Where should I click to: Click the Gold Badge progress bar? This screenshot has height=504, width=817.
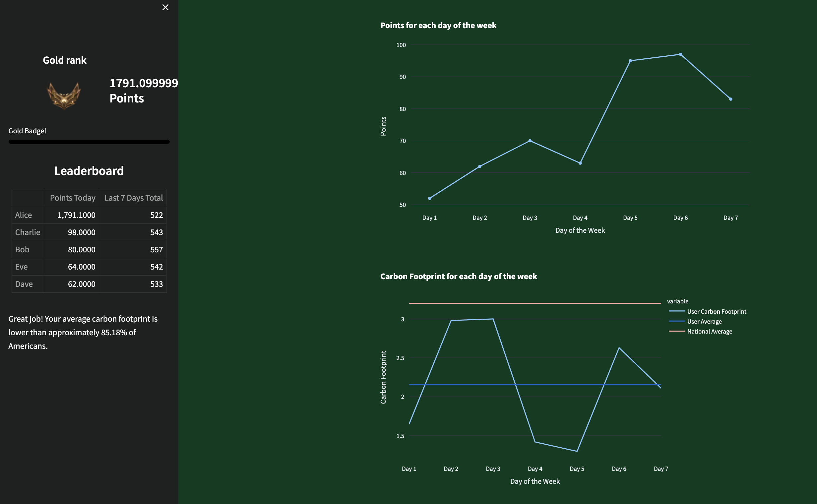pos(89,142)
